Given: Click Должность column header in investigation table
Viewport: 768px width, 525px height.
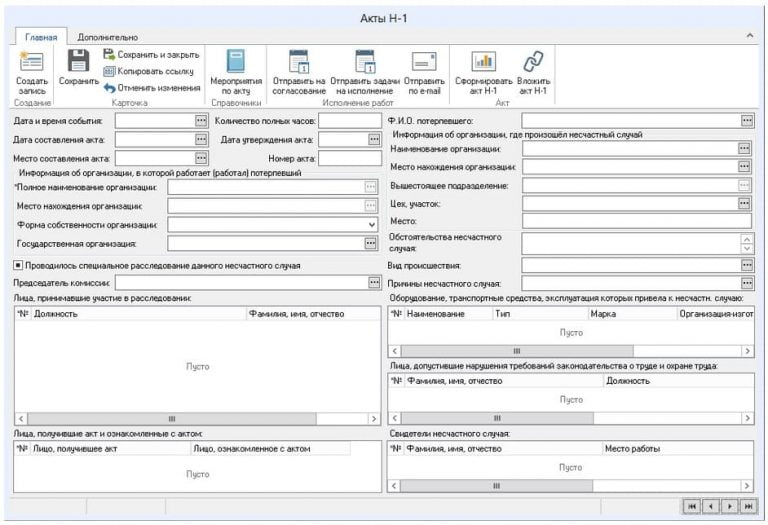Looking at the screenshot, I should [139, 314].
